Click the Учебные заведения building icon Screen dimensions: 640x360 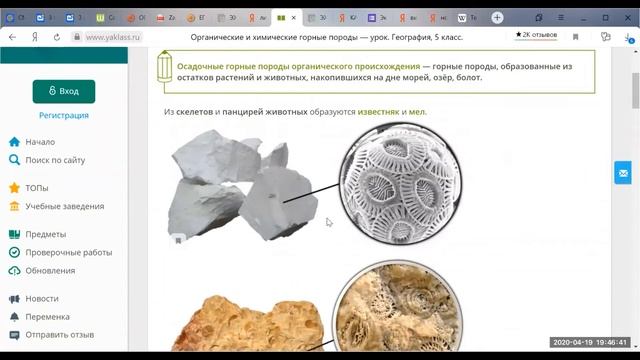click(14, 206)
